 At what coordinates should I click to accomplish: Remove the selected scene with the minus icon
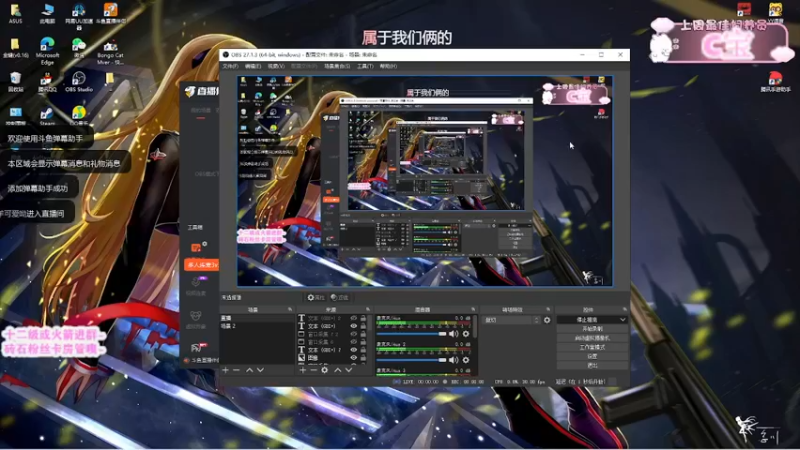click(236, 369)
